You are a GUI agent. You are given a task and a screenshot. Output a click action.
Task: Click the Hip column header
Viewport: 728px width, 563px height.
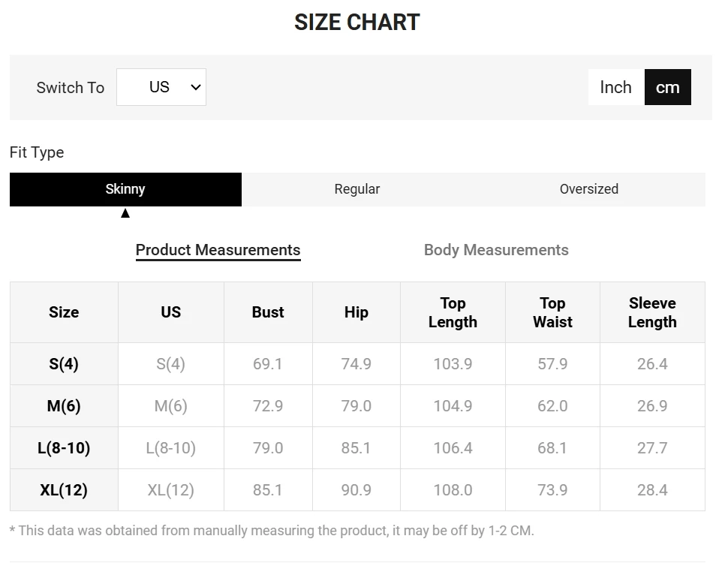tap(356, 312)
